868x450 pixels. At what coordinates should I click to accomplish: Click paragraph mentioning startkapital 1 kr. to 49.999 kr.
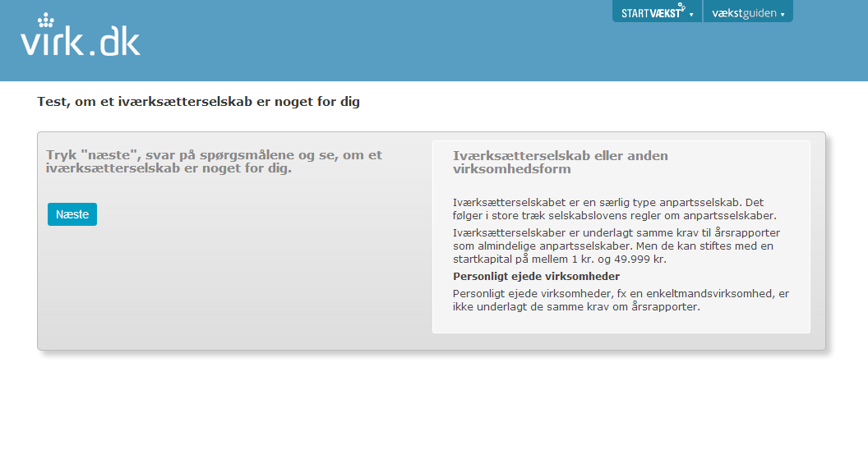pyautogui.click(x=612, y=246)
